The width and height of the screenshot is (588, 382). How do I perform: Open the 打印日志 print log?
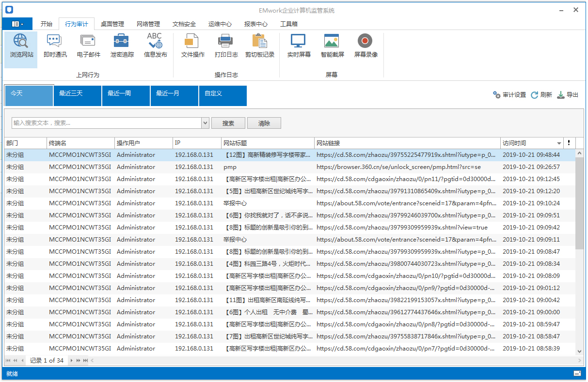pos(226,46)
